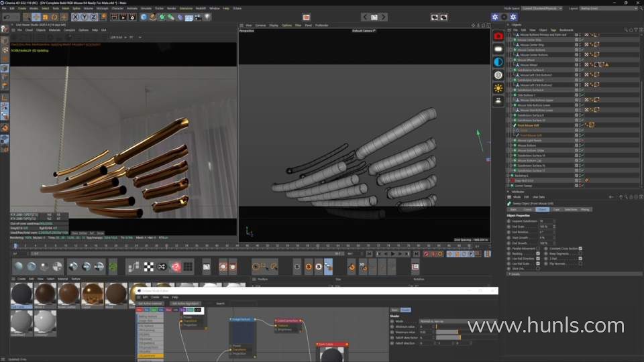Enable the Flip Normals checkbox
Screen dimensions: 644x362
[580, 263]
